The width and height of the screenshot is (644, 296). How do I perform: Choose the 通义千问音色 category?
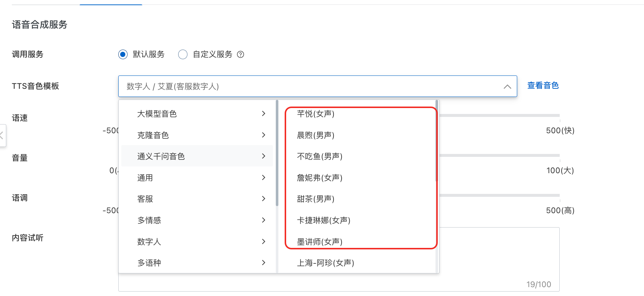click(x=161, y=157)
